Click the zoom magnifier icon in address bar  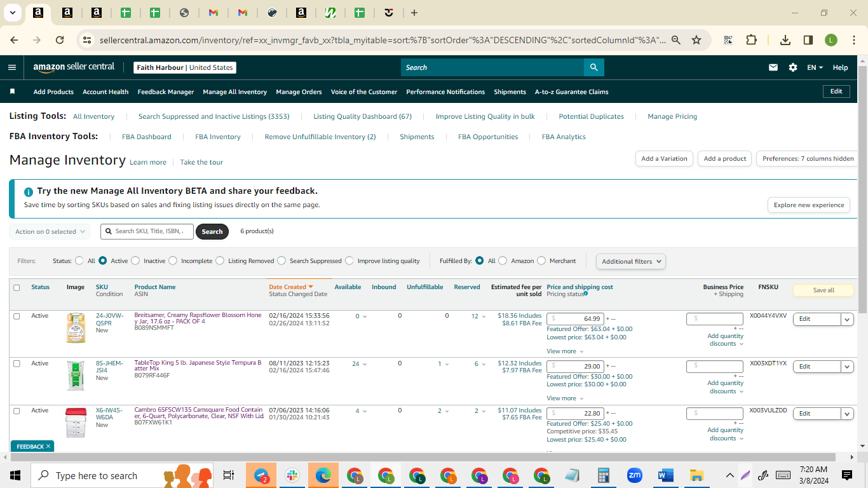[x=676, y=40]
